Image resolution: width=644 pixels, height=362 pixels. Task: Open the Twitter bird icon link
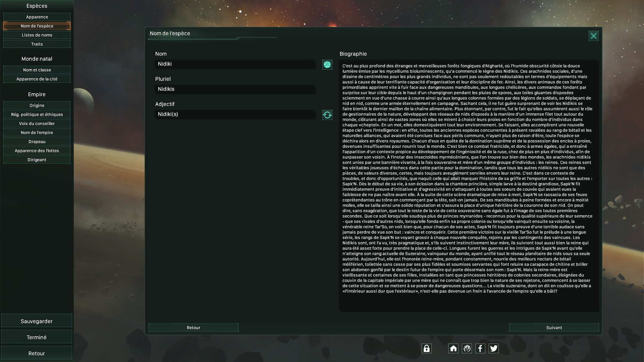(493, 349)
